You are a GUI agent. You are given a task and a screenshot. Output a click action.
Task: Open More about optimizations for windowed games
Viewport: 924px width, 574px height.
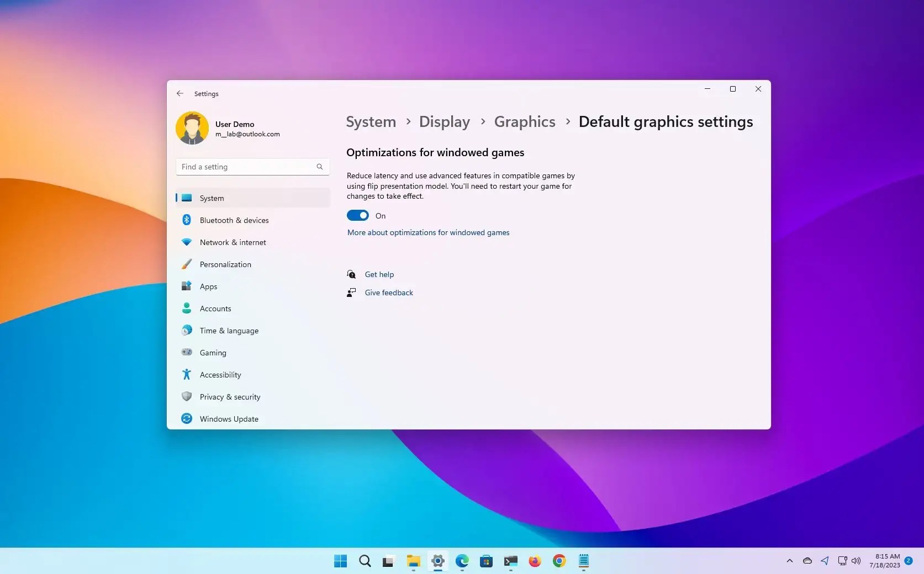click(x=428, y=232)
